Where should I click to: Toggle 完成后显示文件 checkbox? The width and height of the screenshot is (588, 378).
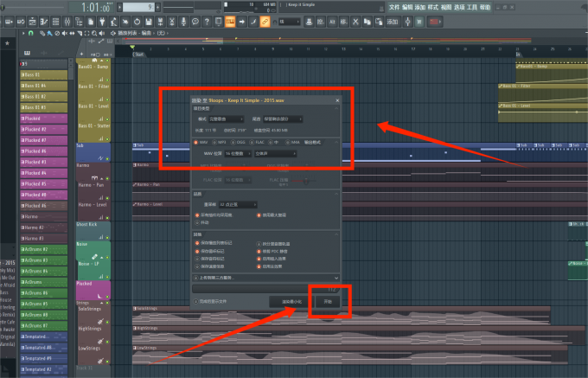tap(195, 301)
